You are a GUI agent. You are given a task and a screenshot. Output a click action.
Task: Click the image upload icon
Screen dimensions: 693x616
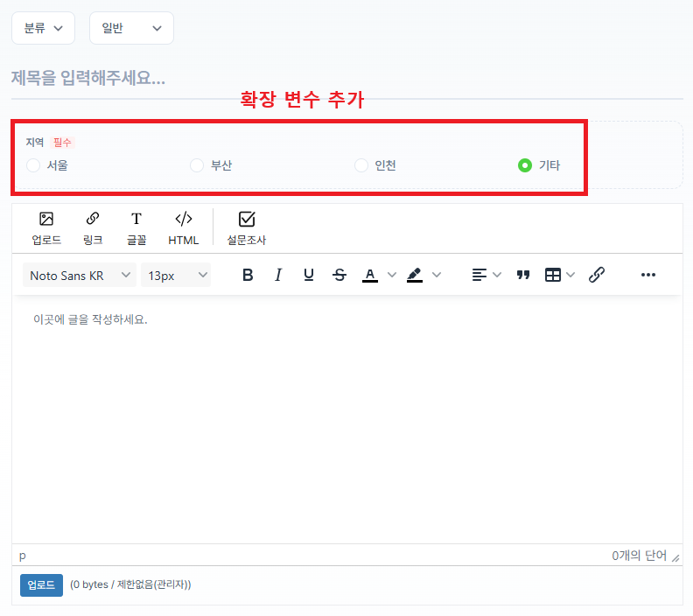[46, 220]
